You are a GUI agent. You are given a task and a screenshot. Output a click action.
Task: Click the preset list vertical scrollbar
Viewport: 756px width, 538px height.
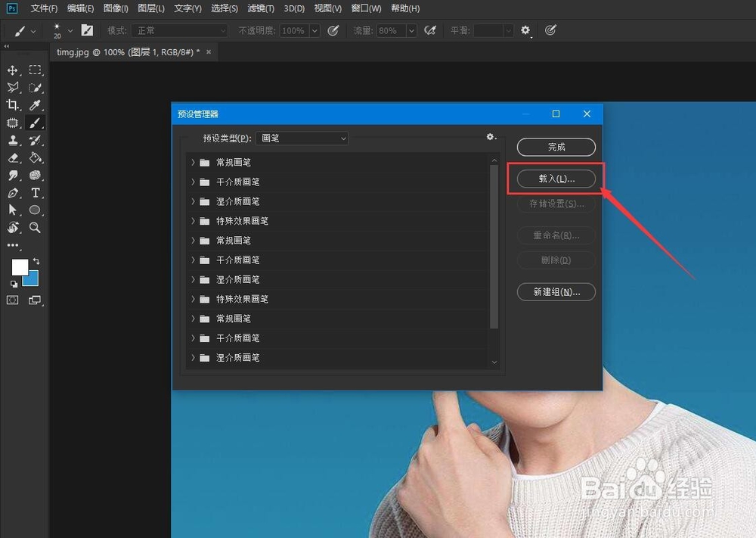tap(494, 247)
